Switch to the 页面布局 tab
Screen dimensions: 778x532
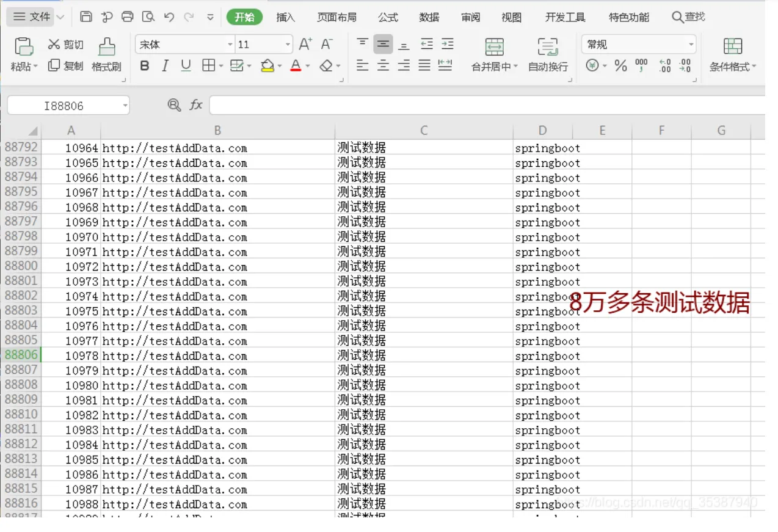click(x=336, y=17)
